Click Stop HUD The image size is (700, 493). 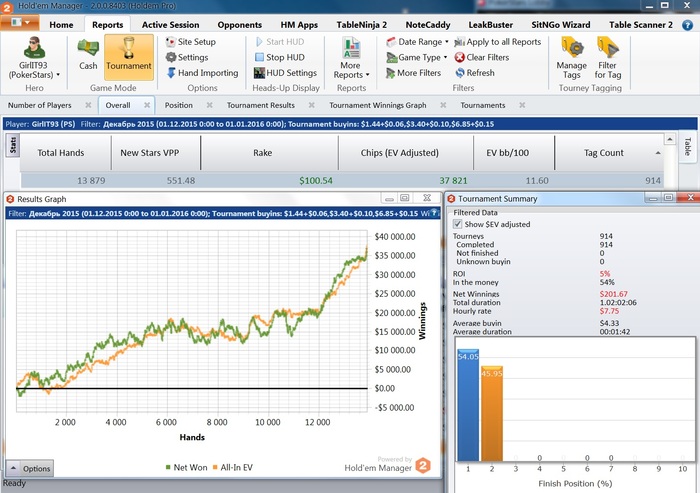(x=279, y=57)
